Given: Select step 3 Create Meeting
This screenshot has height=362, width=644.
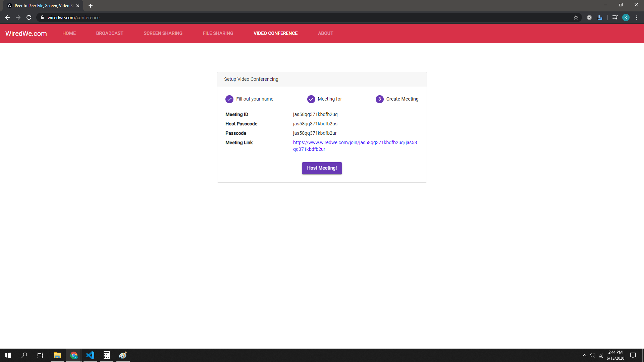Looking at the screenshot, I should pos(379,99).
